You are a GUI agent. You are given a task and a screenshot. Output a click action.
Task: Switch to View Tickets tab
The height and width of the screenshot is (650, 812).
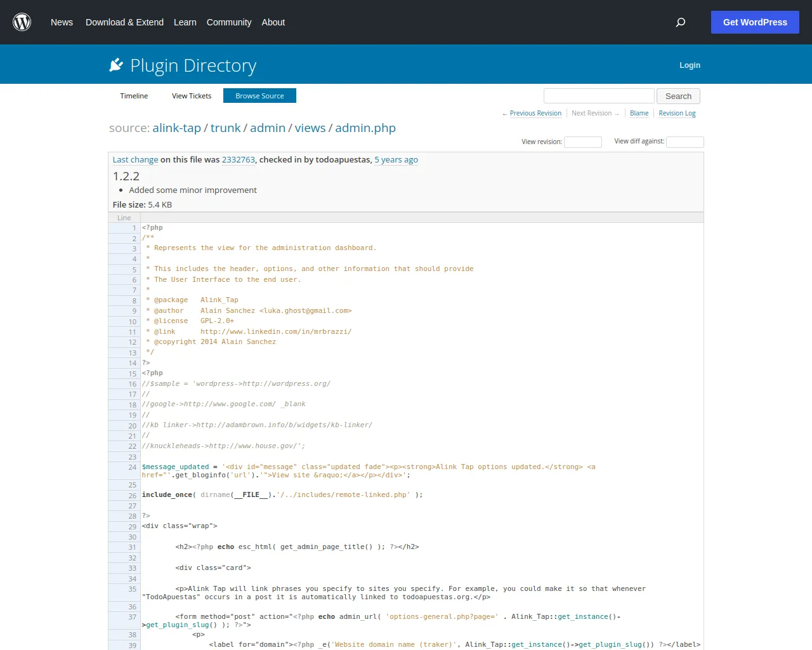tap(192, 96)
